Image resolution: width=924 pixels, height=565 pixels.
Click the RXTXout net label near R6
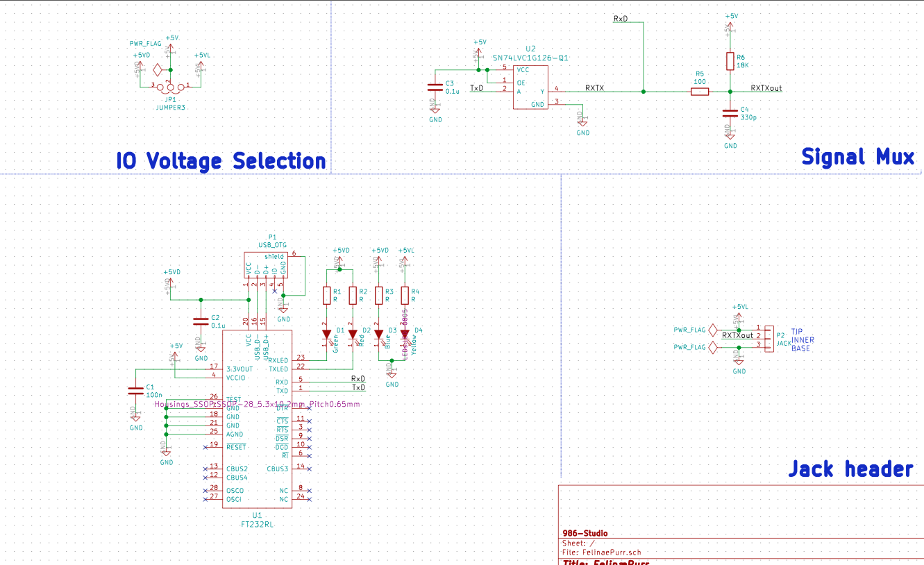[766, 88]
